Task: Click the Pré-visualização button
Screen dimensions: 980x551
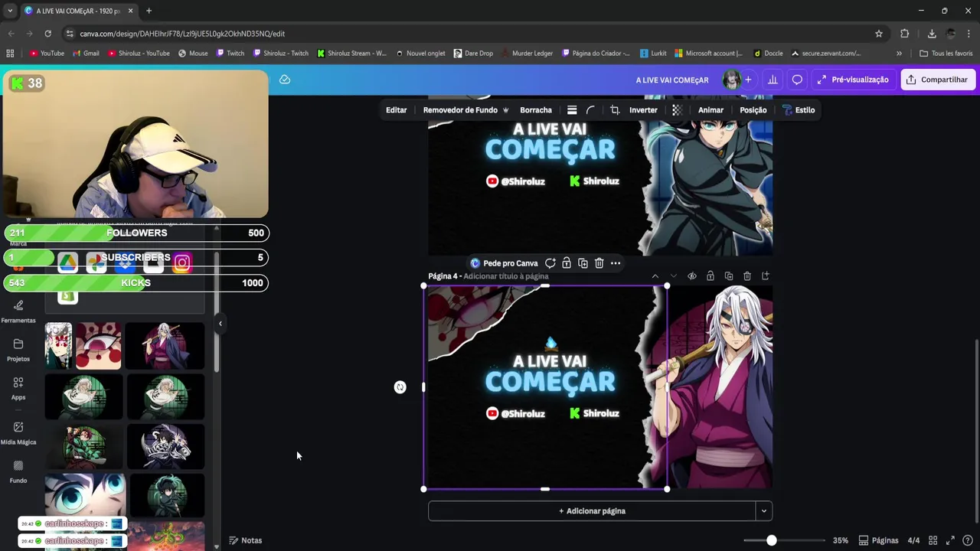Action: 853,80
